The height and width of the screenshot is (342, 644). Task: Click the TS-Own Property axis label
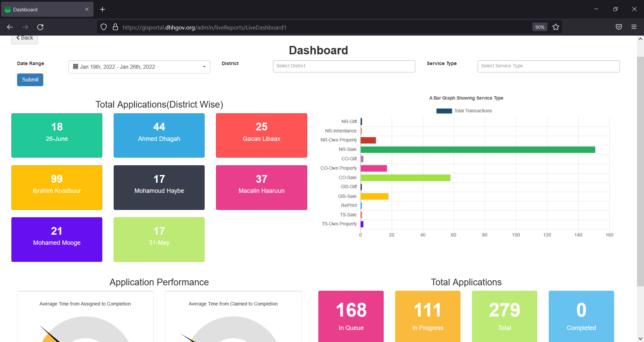point(339,224)
